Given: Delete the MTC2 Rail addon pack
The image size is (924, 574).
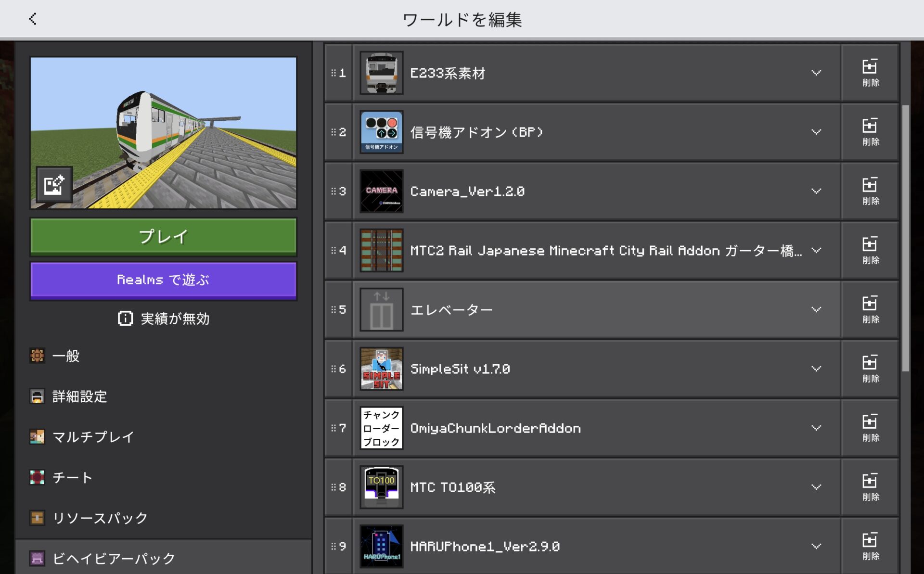Looking at the screenshot, I should tap(870, 250).
